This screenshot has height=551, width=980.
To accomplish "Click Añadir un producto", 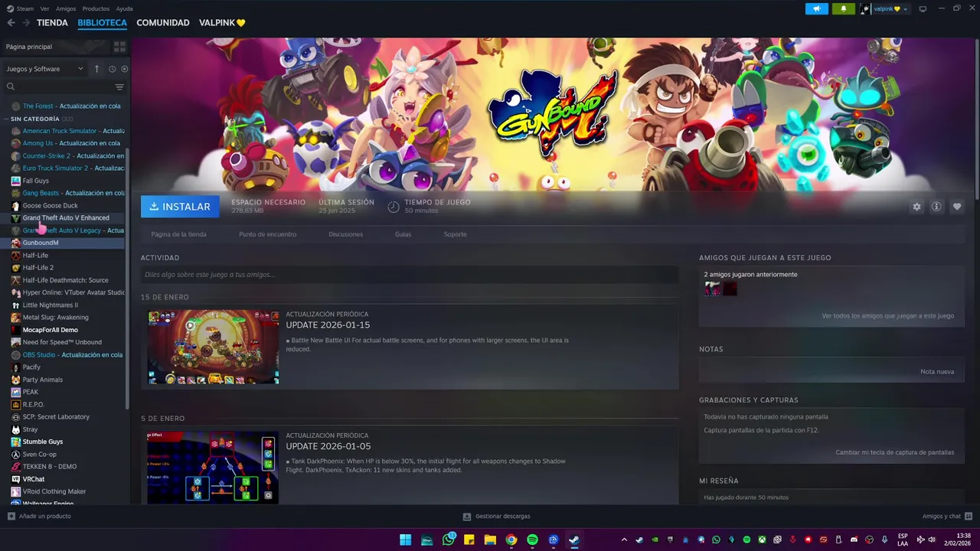I will point(39,517).
